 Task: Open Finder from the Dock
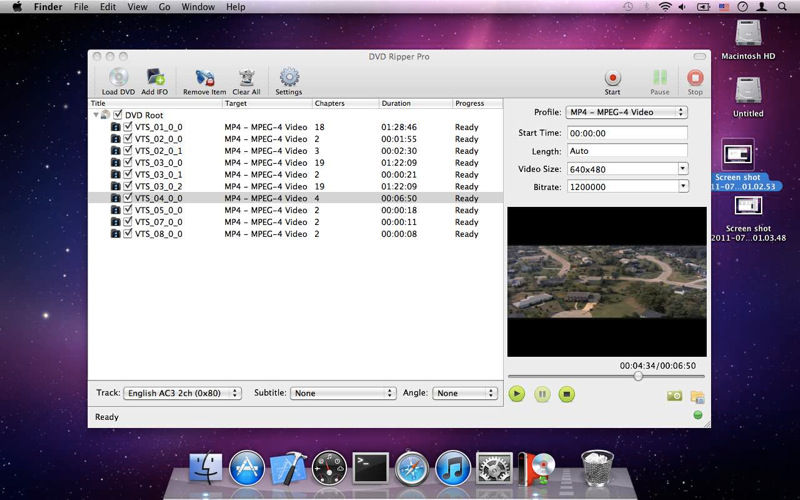pos(206,467)
